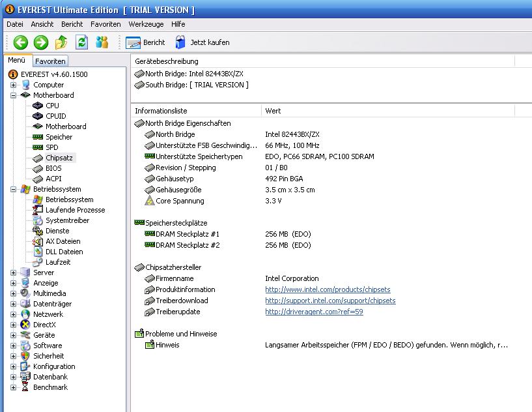Image resolution: width=532 pixels, height=412 pixels.
Task: Open the Bericht menu
Action: tap(72, 24)
